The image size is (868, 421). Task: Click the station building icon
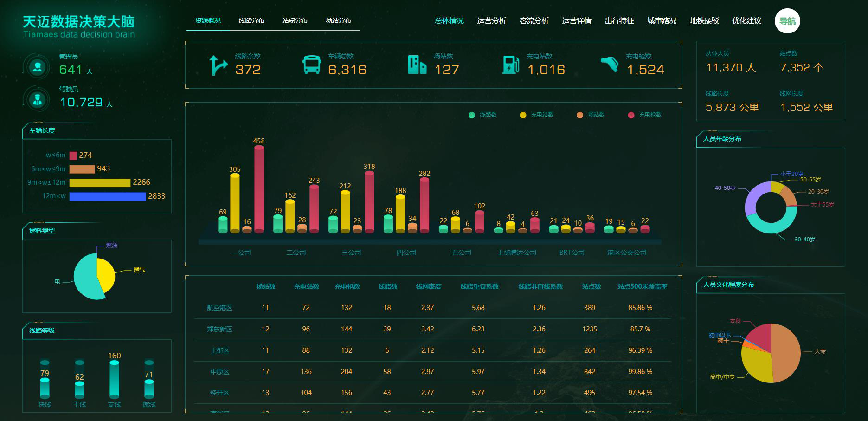tap(417, 65)
